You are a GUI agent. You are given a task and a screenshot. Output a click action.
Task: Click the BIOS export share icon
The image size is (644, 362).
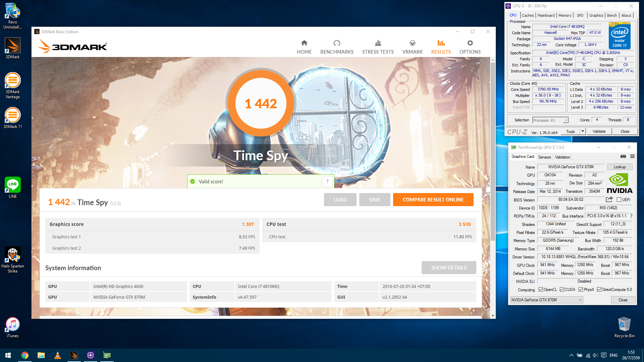click(x=609, y=199)
